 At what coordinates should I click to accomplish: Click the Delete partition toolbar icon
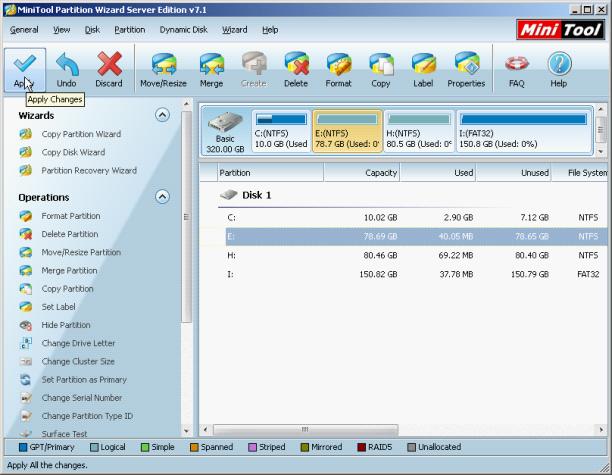coord(296,64)
